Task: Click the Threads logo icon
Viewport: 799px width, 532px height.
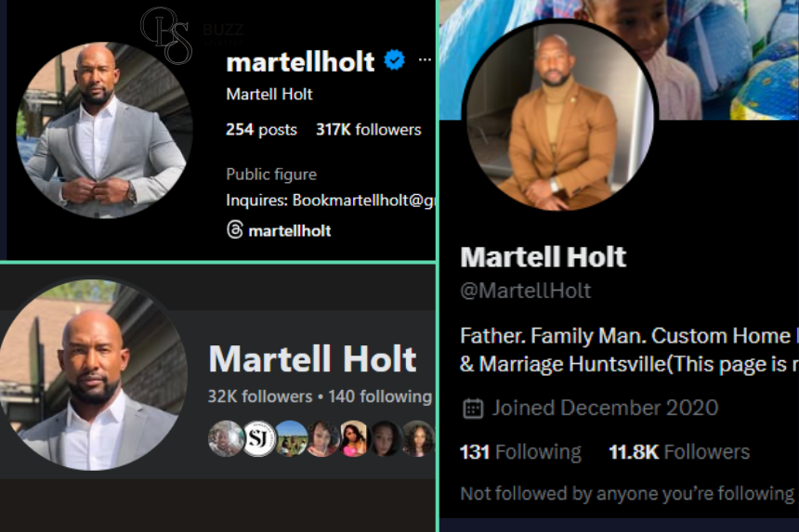Action: pyautogui.click(x=235, y=229)
